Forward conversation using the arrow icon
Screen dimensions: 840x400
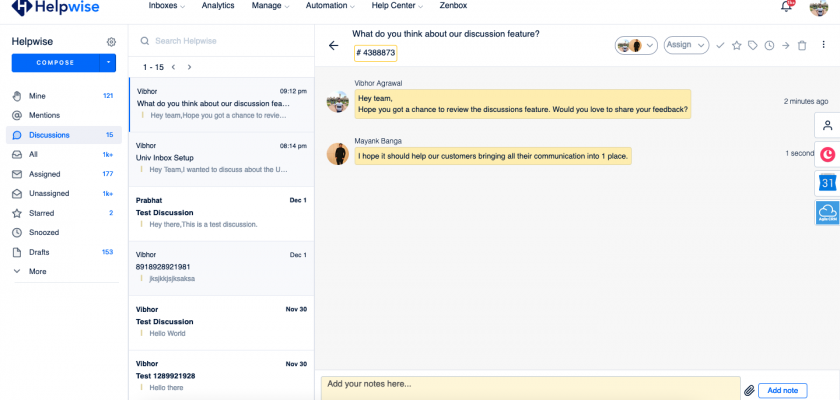pyautogui.click(x=785, y=46)
